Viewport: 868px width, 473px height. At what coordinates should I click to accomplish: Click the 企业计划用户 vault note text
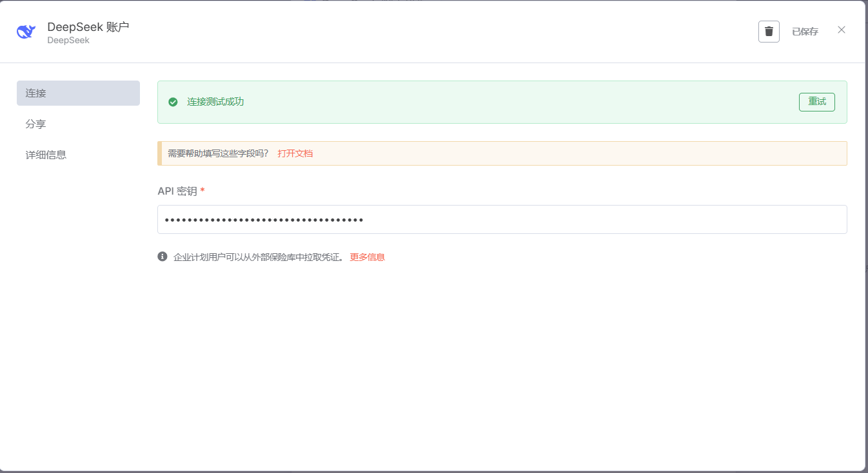[x=259, y=257]
